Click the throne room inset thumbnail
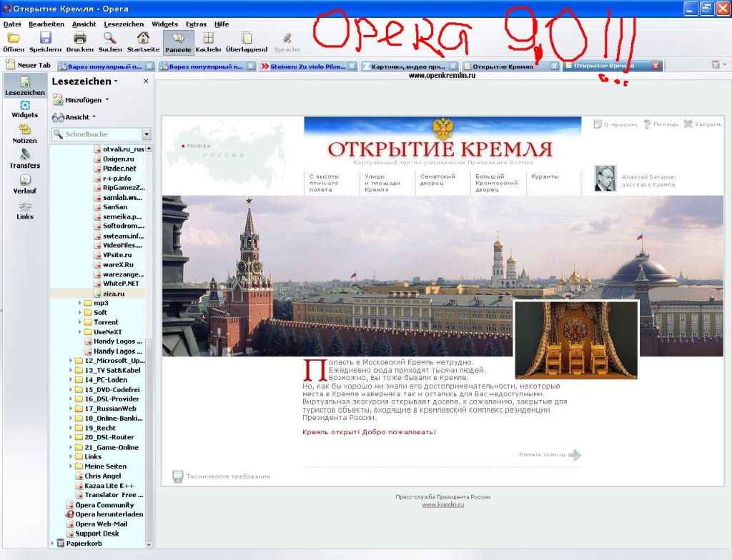Viewport: 732px width, 560px height. [576, 339]
